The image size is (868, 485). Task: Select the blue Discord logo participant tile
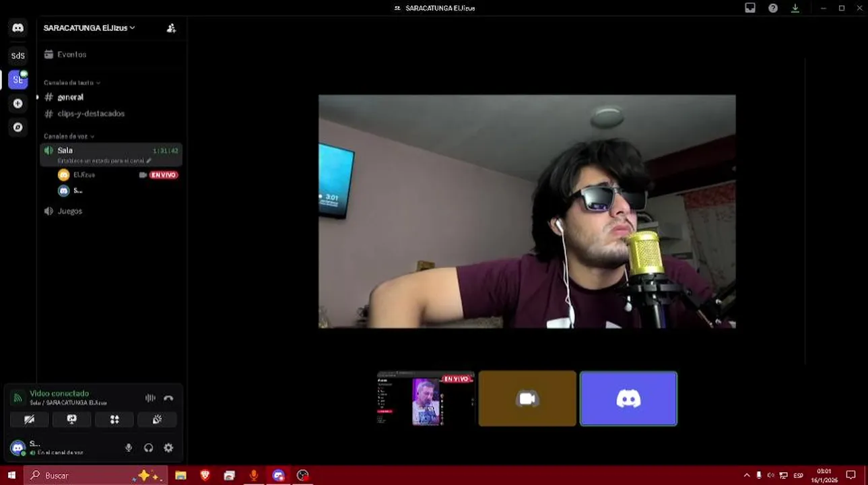pyautogui.click(x=628, y=399)
